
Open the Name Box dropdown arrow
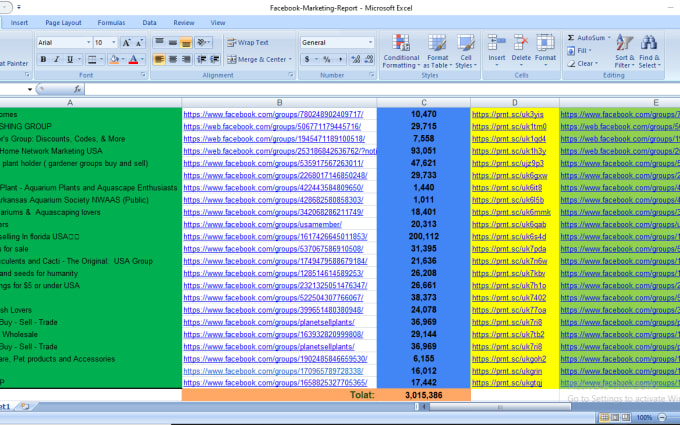click(29, 89)
